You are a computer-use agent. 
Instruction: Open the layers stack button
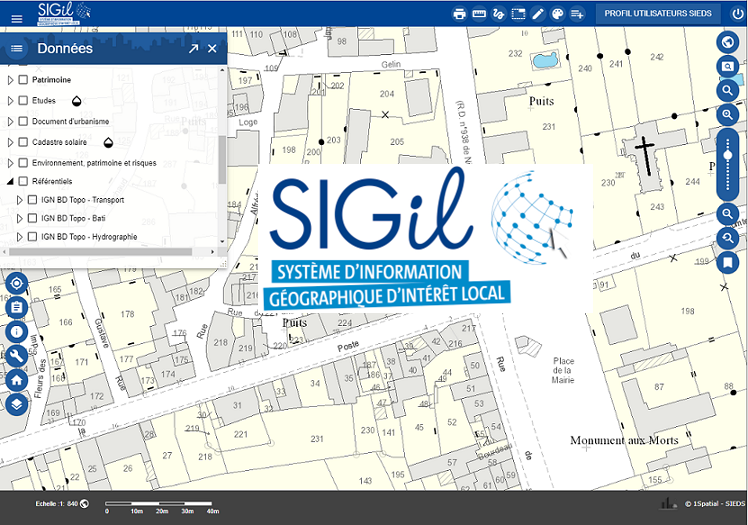(17, 404)
